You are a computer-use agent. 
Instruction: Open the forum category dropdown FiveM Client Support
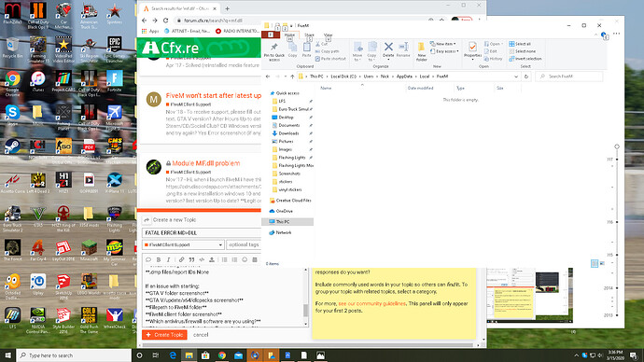pyautogui.click(x=183, y=244)
